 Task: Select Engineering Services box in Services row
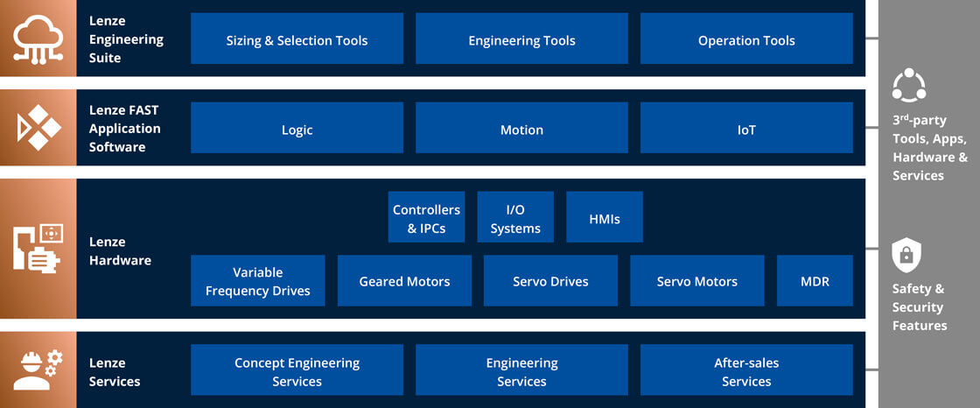pos(521,369)
